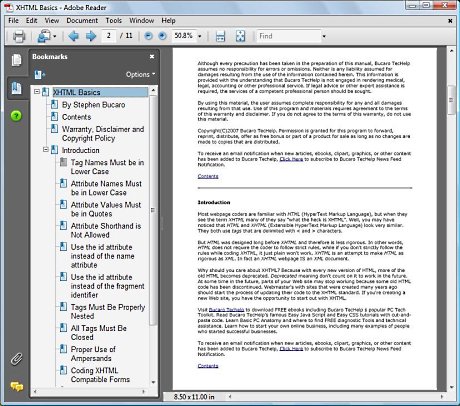This screenshot has width=460, height=406.
Task: Open the Tools menu
Action: pyautogui.click(x=114, y=21)
